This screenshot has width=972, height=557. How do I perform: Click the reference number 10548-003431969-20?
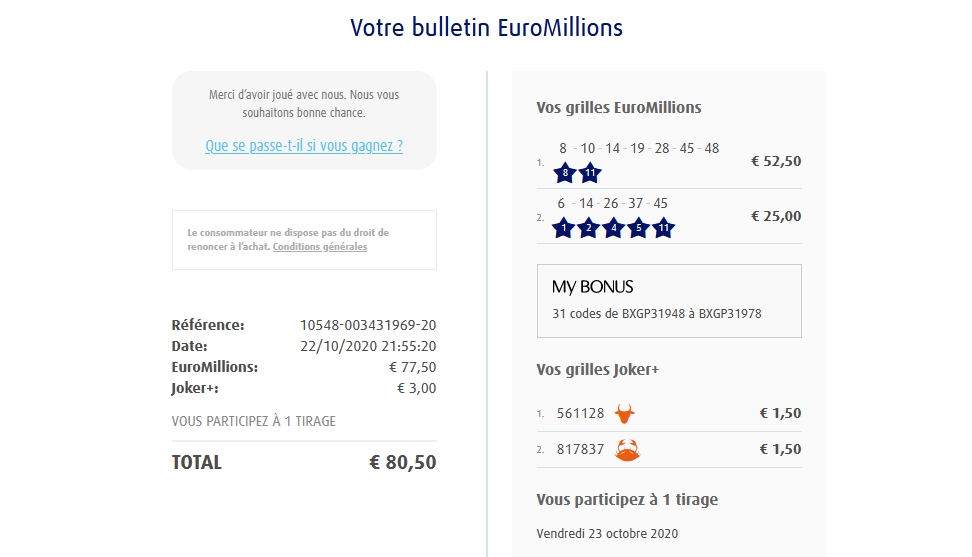368,325
